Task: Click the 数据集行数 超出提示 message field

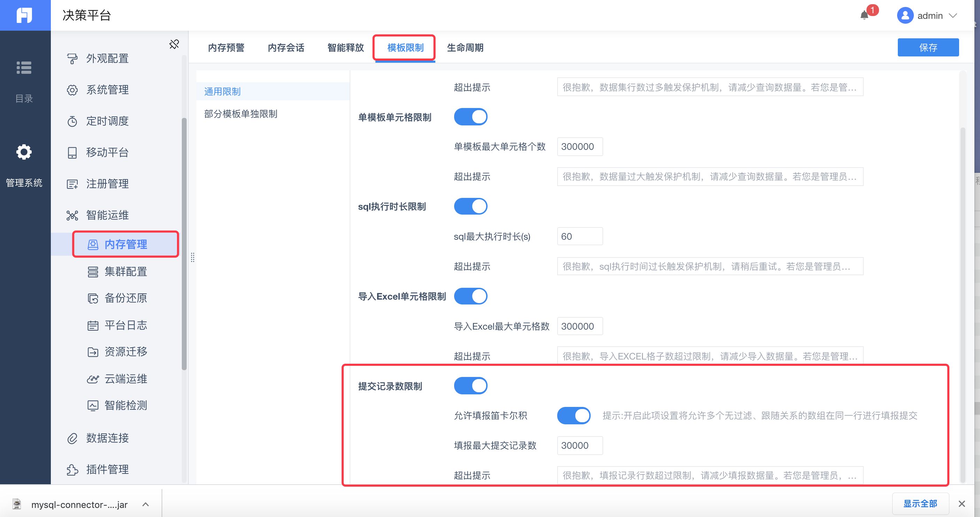Action: [710, 87]
